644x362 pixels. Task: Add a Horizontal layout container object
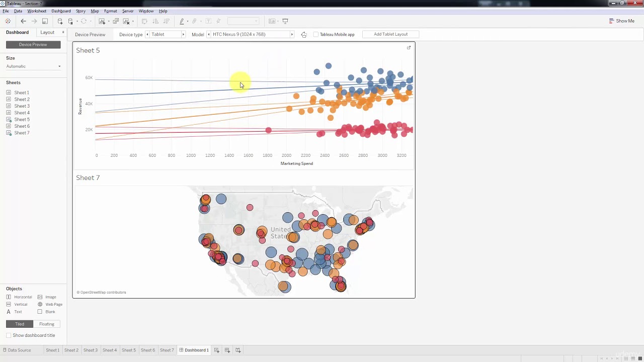(19, 297)
